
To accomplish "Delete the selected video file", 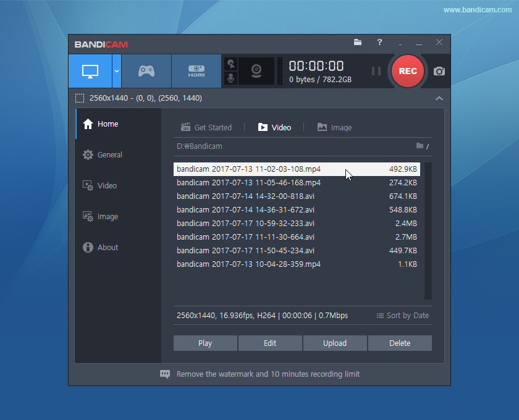I will tap(400, 343).
